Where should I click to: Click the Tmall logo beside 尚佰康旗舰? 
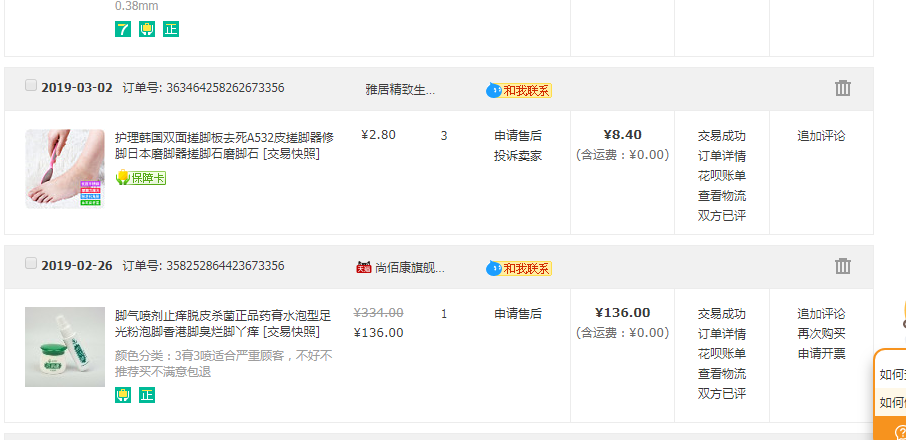[x=363, y=267]
